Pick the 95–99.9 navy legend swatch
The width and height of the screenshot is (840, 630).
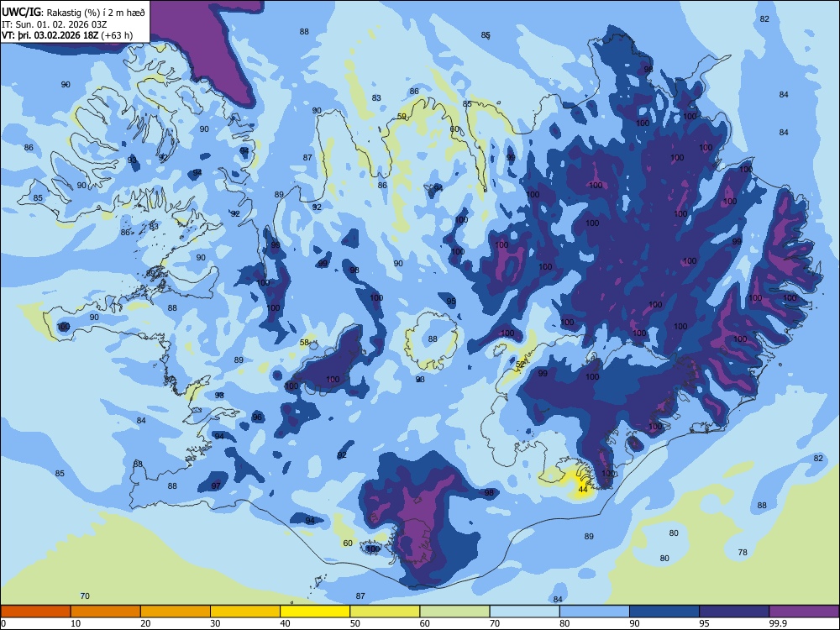[734, 612]
